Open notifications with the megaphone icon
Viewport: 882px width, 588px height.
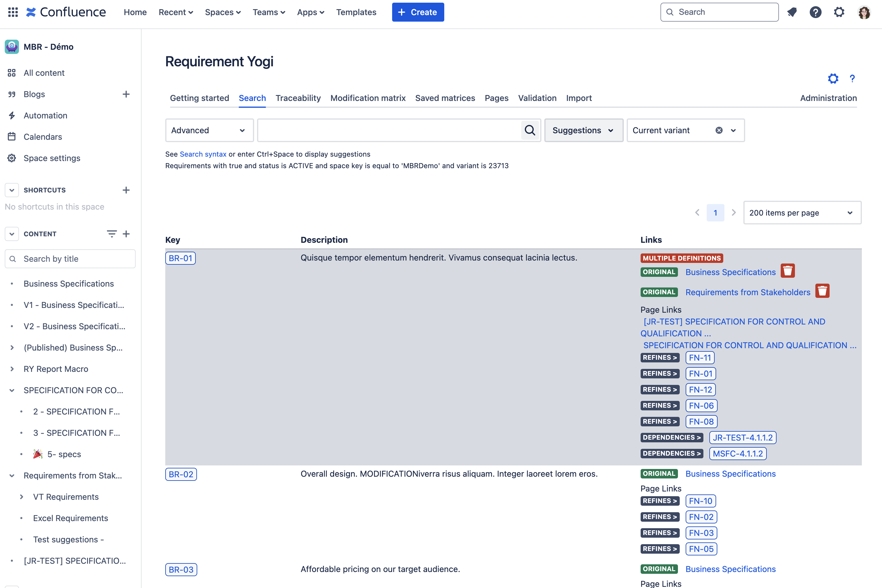792,12
